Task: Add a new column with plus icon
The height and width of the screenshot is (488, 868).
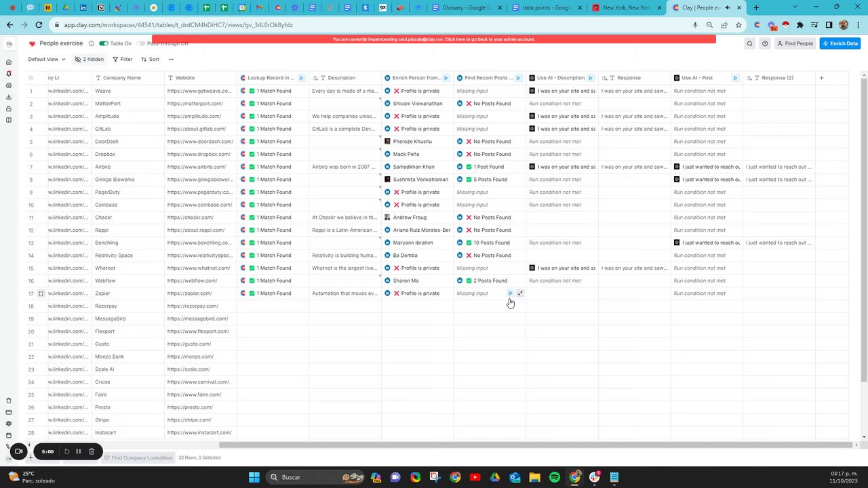Action: point(821,78)
